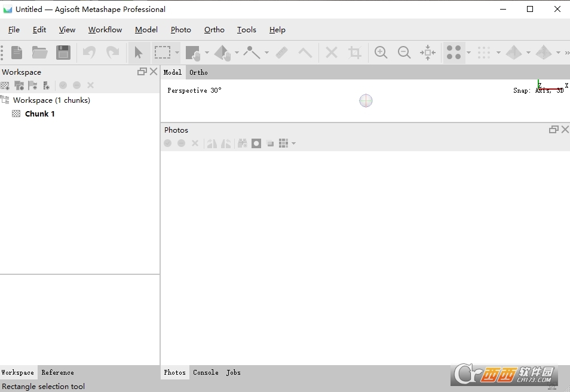Select the Move Object tool
570x392 pixels.
(x=222, y=53)
